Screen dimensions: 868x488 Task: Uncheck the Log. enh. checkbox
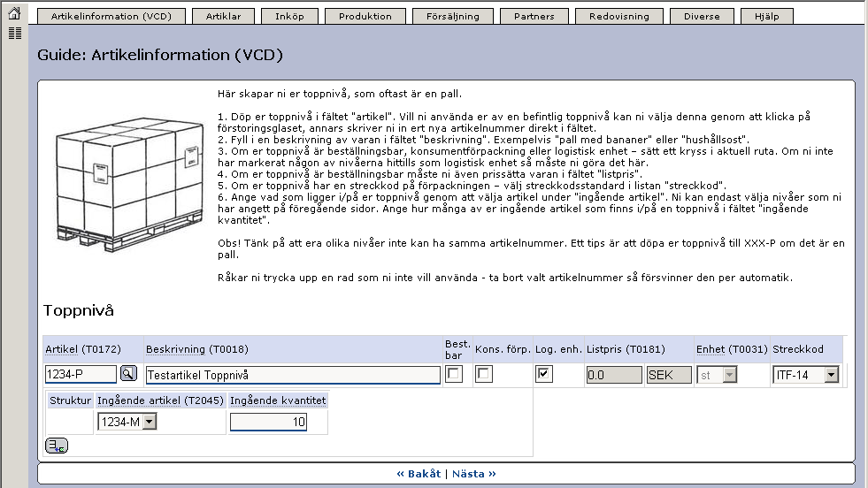click(x=544, y=374)
